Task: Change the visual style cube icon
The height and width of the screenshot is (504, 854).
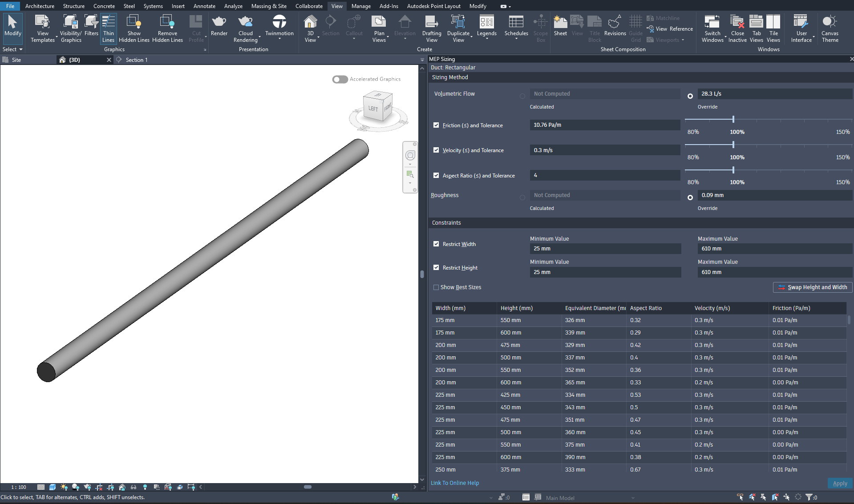Action: pos(53,487)
